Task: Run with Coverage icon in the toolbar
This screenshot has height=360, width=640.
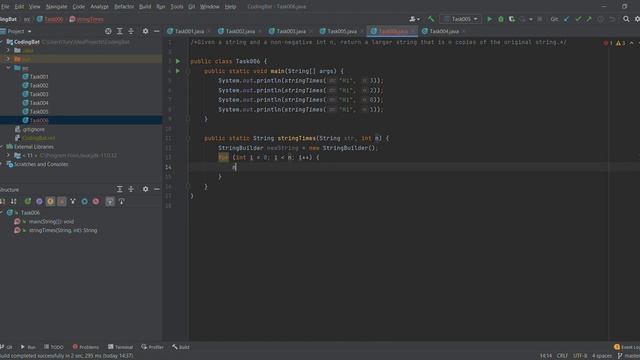Action: pos(511,19)
